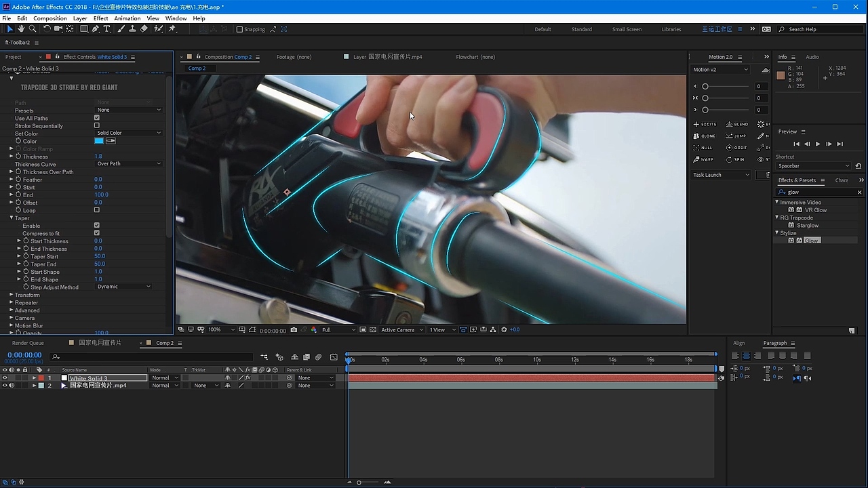Click the timeline zoom slider handle
Screen dimensions: 868x488
pyautogui.click(x=359, y=483)
